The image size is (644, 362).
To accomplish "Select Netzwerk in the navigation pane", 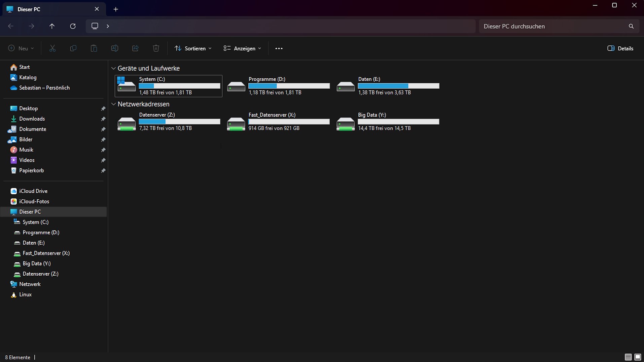I will point(30,284).
